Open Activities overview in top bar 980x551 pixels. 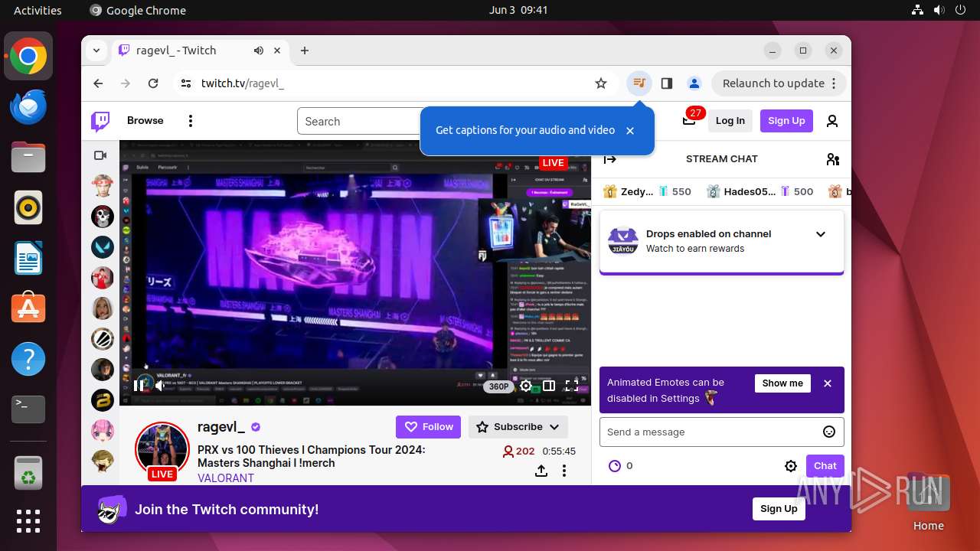pos(38,10)
